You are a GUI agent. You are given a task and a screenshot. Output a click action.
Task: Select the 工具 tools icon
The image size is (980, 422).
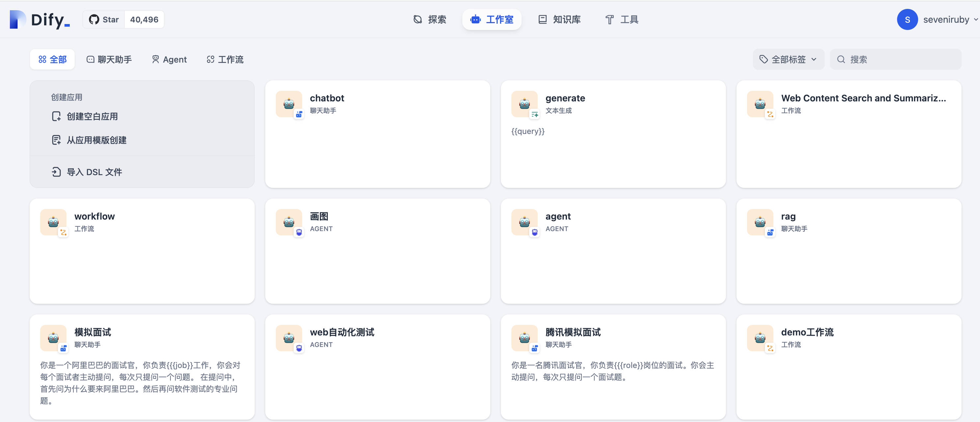click(609, 19)
